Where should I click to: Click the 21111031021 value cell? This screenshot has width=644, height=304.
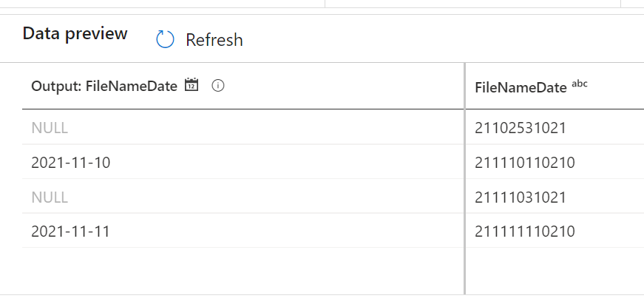coord(555,197)
